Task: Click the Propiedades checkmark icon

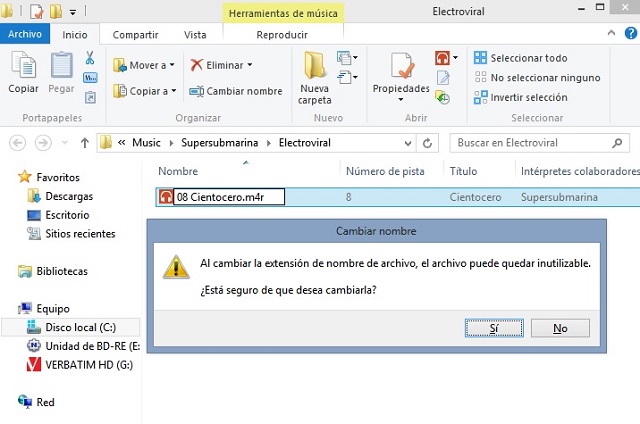Action: [x=402, y=64]
